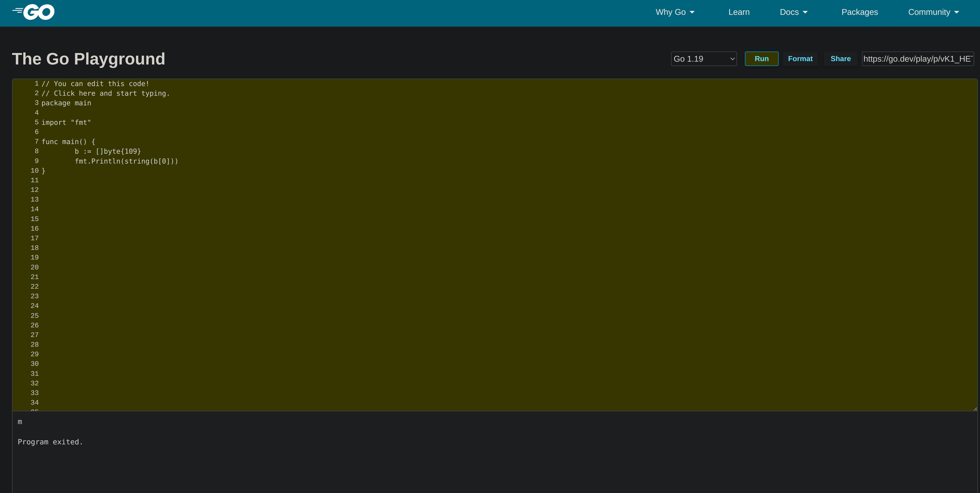Format the code with the Format button
The height and width of the screenshot is (493, 980).
[801, 59]
